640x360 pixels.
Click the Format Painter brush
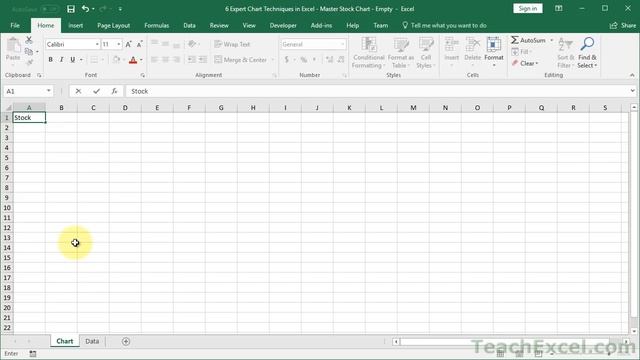[x=29, y=62]
